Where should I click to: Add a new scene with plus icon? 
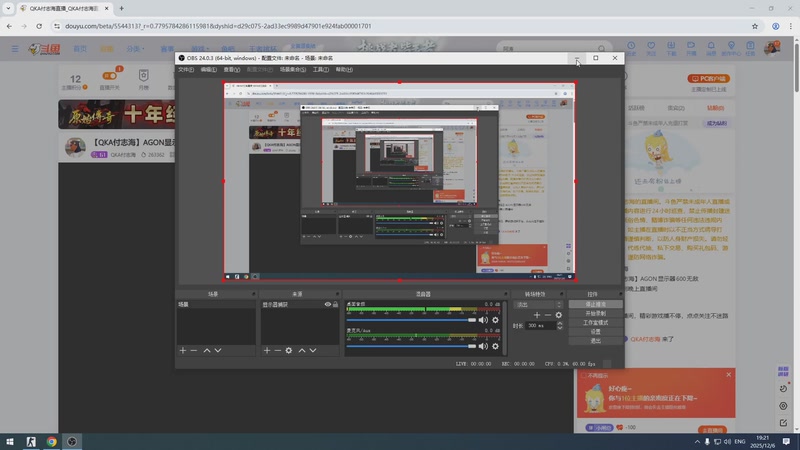(183, 351)
